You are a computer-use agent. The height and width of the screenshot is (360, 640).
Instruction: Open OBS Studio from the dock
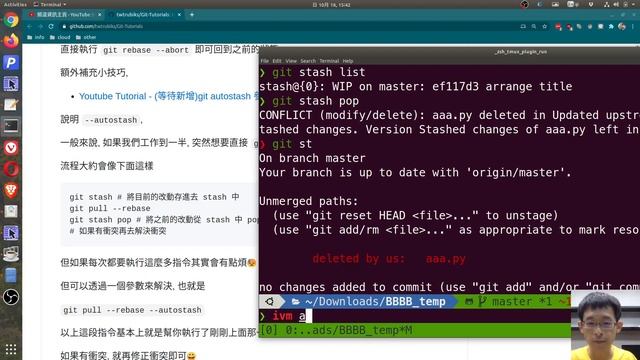[x=11, y=297]
